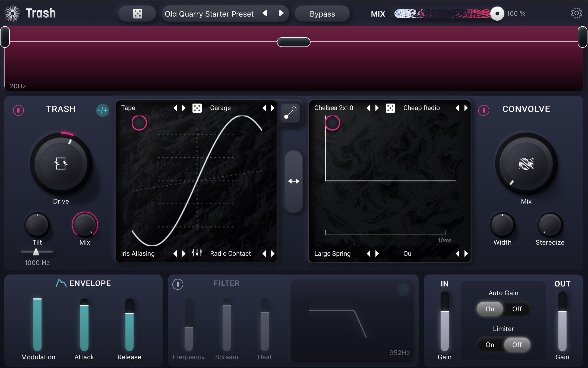Go to next Cheap Radio impulse
588x368 pixels.
click(466, 108)
